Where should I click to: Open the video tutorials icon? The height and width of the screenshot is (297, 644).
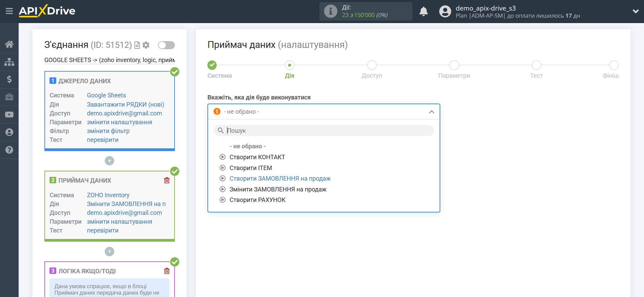click(9, 115)
